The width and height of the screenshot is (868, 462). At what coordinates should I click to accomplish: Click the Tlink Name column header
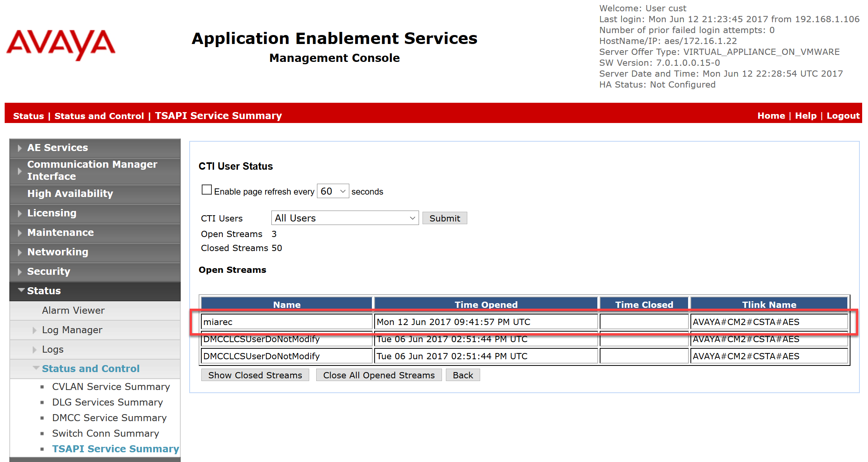tap(769, 304)
